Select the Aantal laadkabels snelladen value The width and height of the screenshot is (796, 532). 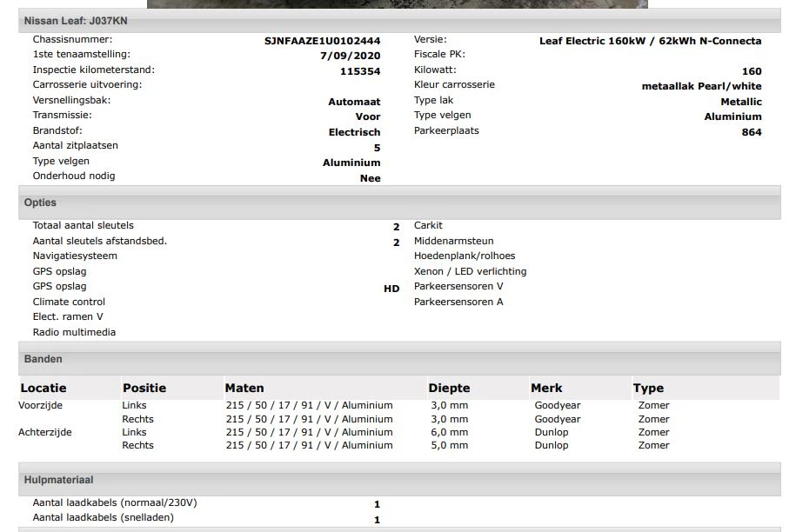pos(376,519)
